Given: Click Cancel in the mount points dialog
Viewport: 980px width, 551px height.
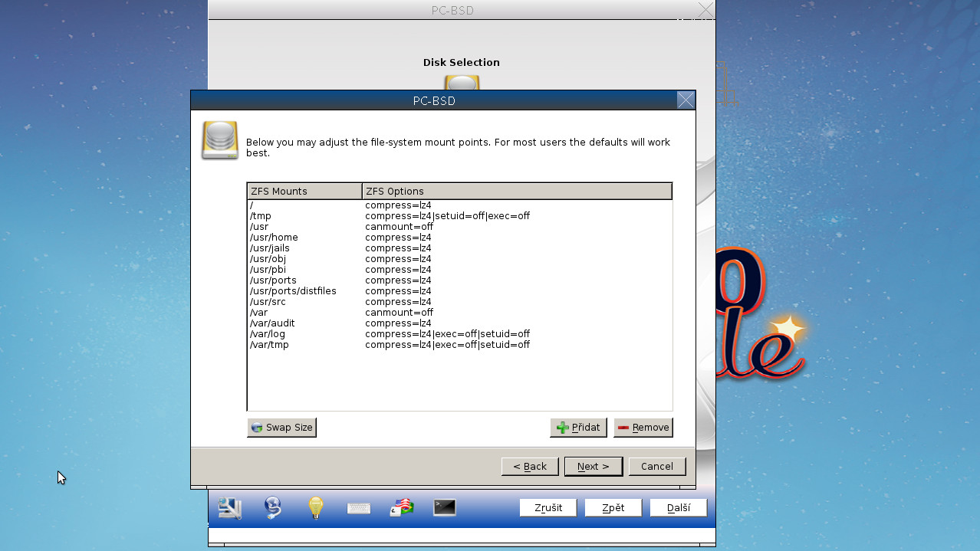Looking at the screenshot, I should coord(657,466).
